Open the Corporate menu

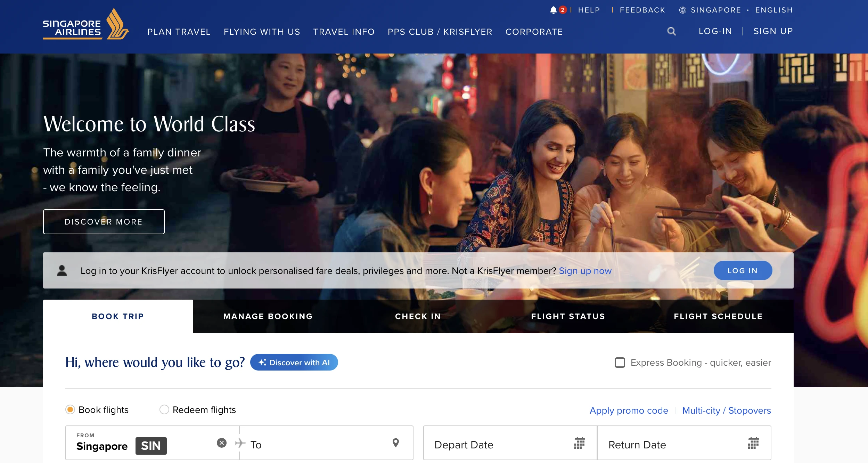(534, 32)
